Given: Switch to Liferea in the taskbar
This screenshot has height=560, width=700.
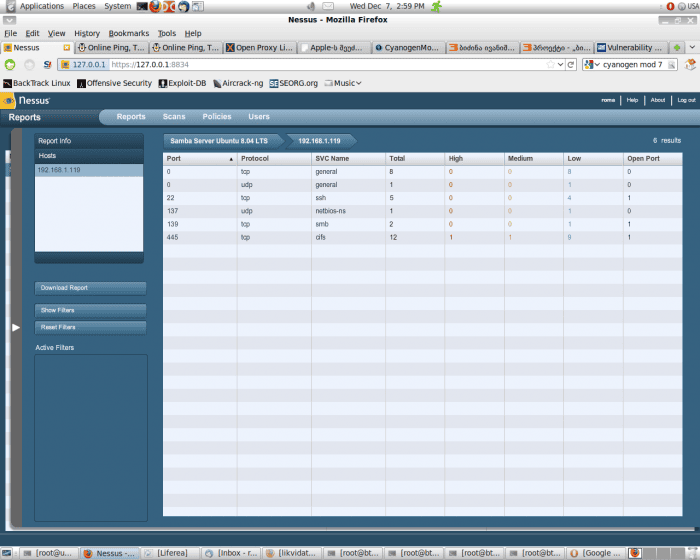Looking at the screenshot, I should [x=170, y=553].
